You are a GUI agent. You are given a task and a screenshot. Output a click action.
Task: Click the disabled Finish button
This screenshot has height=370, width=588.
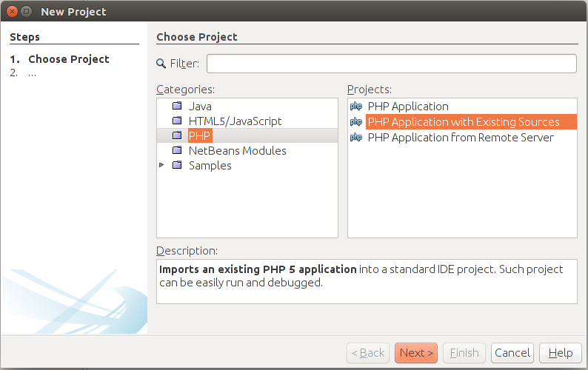pyautogui.click(x=464, y=353)
